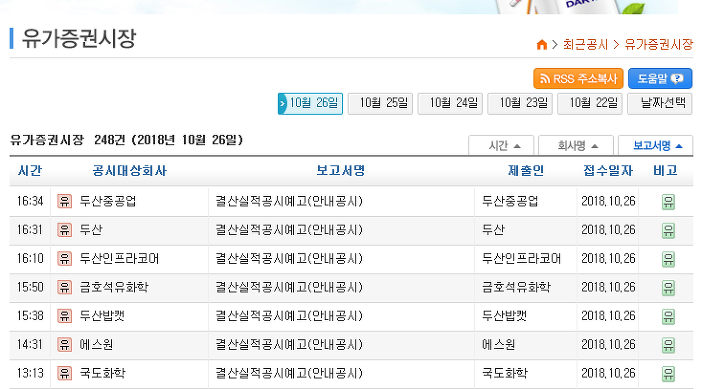702x389 pixels.
Task: Click submitter 에스원 in 제출인 column
Action: click(499, 345)
